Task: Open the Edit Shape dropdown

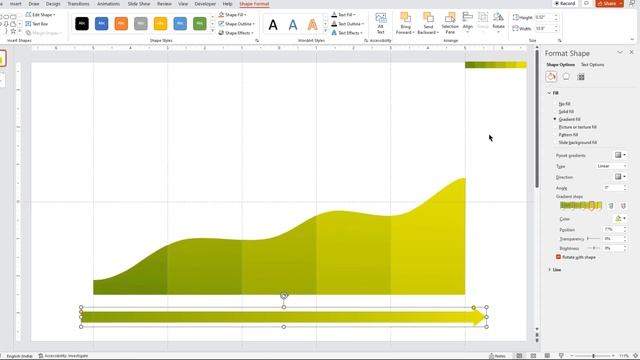Action: 40,15
